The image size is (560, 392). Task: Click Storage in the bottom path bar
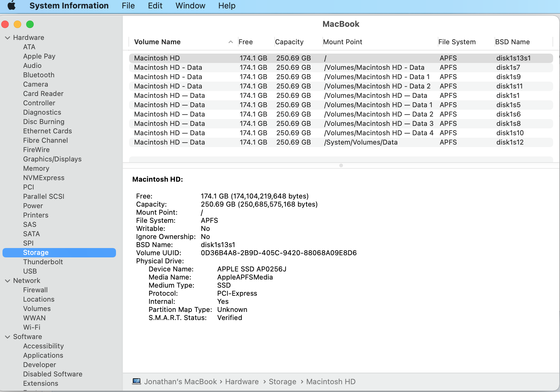pyautogui.click(x=282, y=381)
